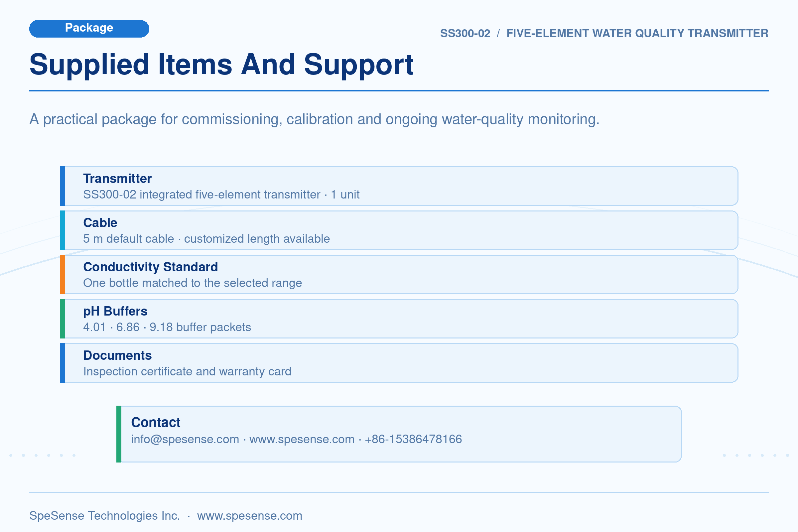Viewport: 798px width, 532px height.
Task: Click the Contact card heading
Action: tap(156, 422)
